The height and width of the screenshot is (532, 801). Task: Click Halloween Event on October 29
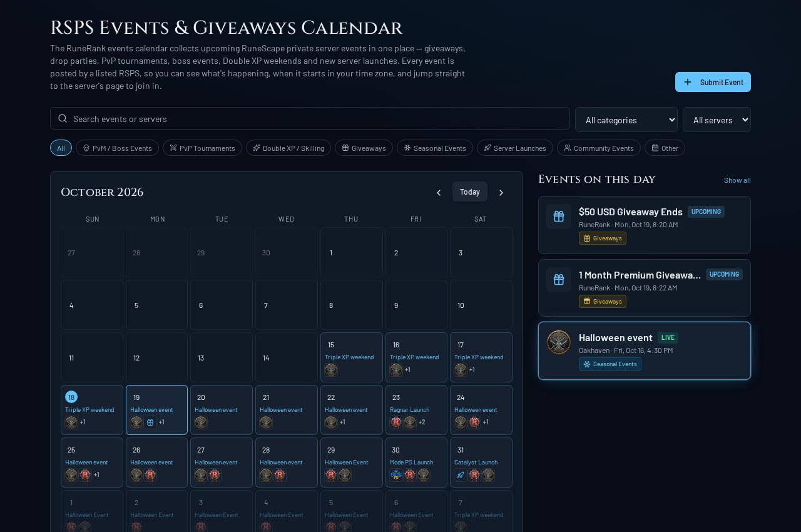347,462
